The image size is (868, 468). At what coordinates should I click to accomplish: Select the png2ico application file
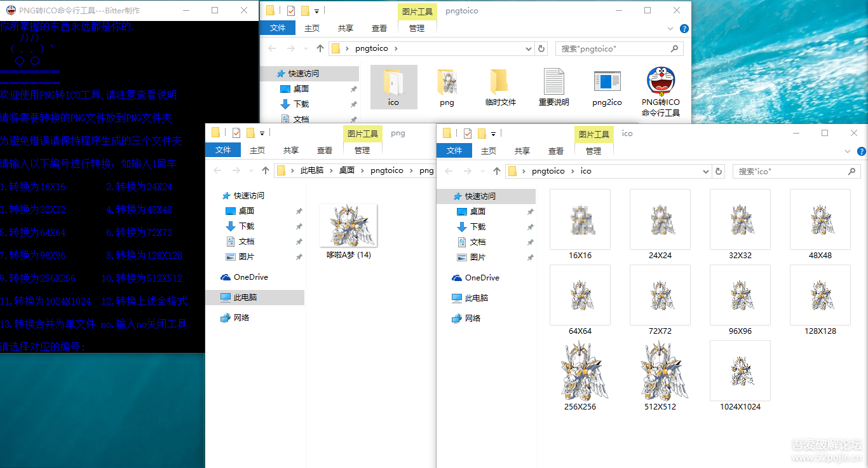pyautogui.click(x=607, y=87)
